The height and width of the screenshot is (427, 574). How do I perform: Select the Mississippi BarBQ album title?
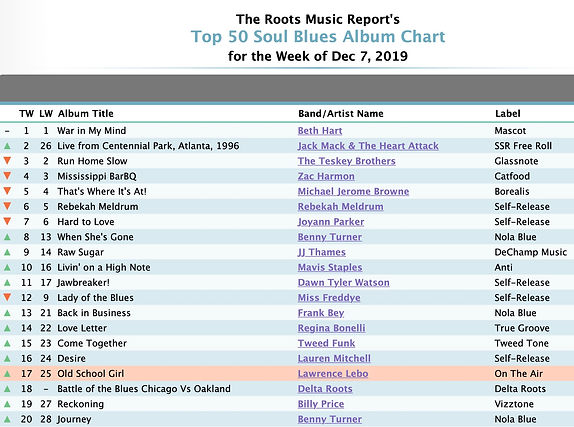pos(97,176)
